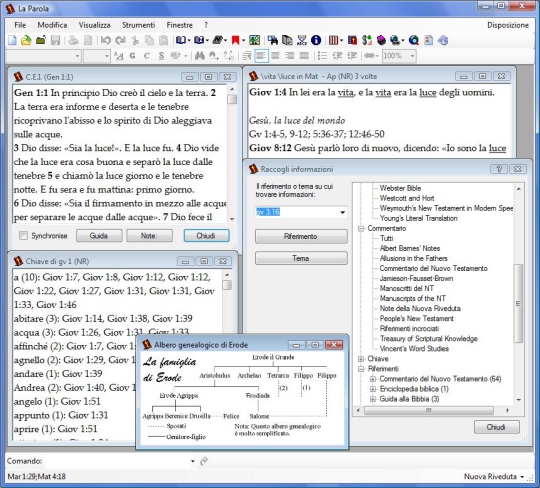Open the 100% zoom dropdown
This screenshot has width=540, height=488.
click(412, 56)
